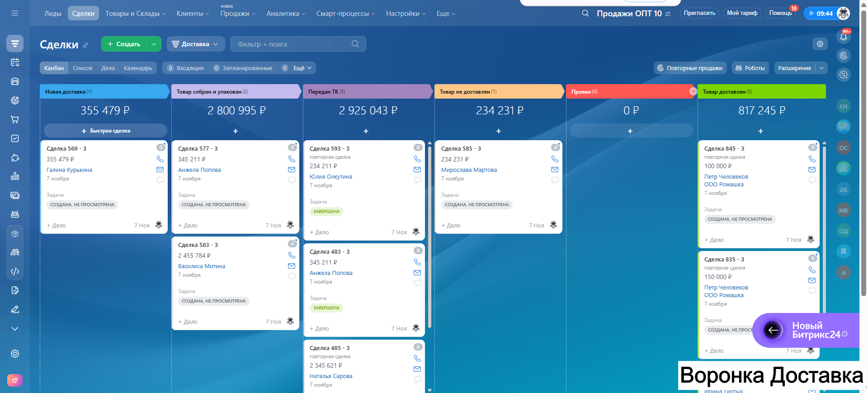The width and height of the screenshot is (868, 393).
Task: Open the Ещё counters dropdown
Action: tap(302, 68)
